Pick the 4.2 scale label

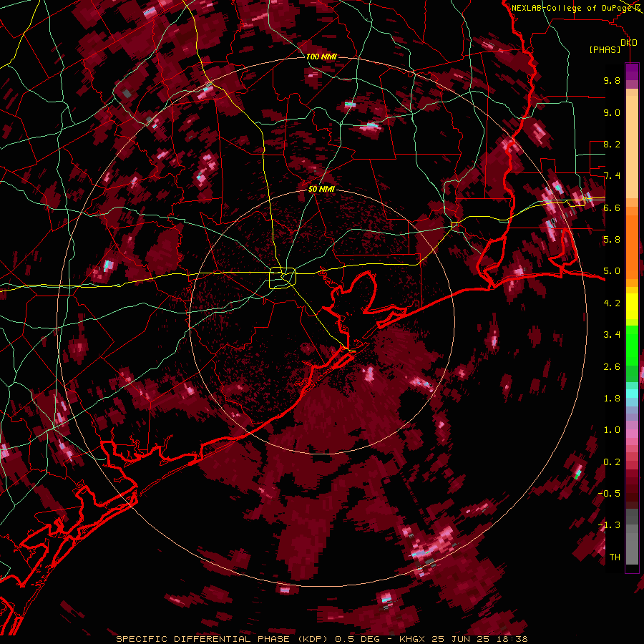click(612, 303)
